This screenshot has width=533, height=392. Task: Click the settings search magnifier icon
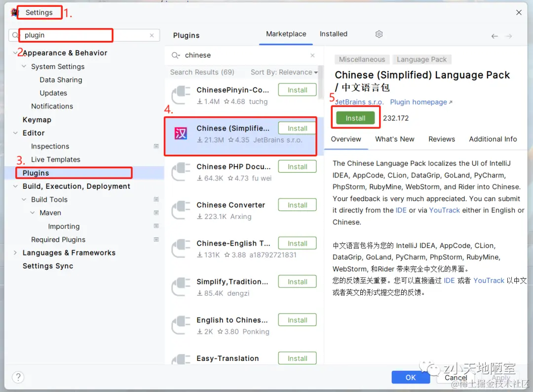15,35
